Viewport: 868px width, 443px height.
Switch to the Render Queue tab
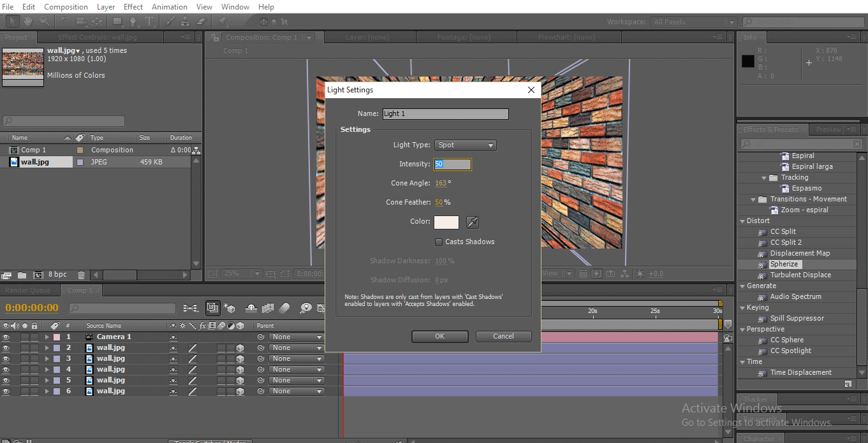tap(27, 291)
